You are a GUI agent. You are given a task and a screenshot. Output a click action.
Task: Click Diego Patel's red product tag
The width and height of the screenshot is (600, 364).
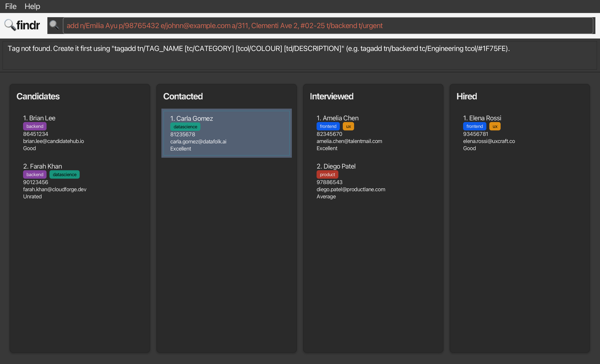coord(327,175)
